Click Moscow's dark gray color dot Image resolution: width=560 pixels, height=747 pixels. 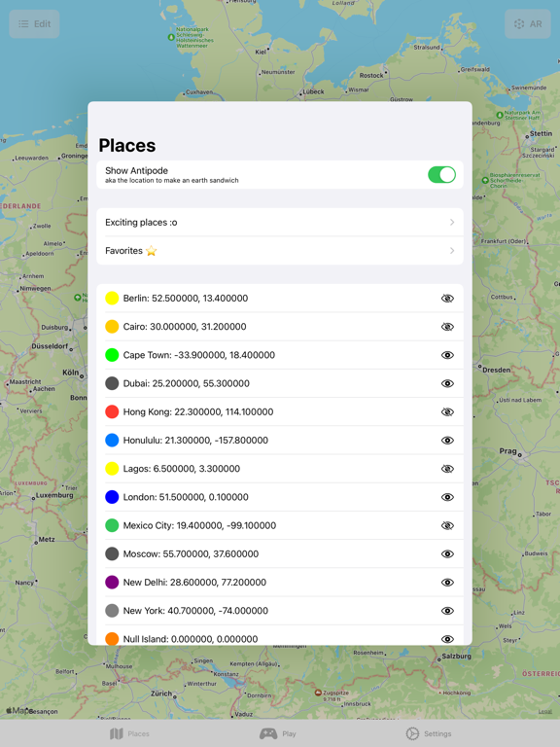(x=112, y=554)
